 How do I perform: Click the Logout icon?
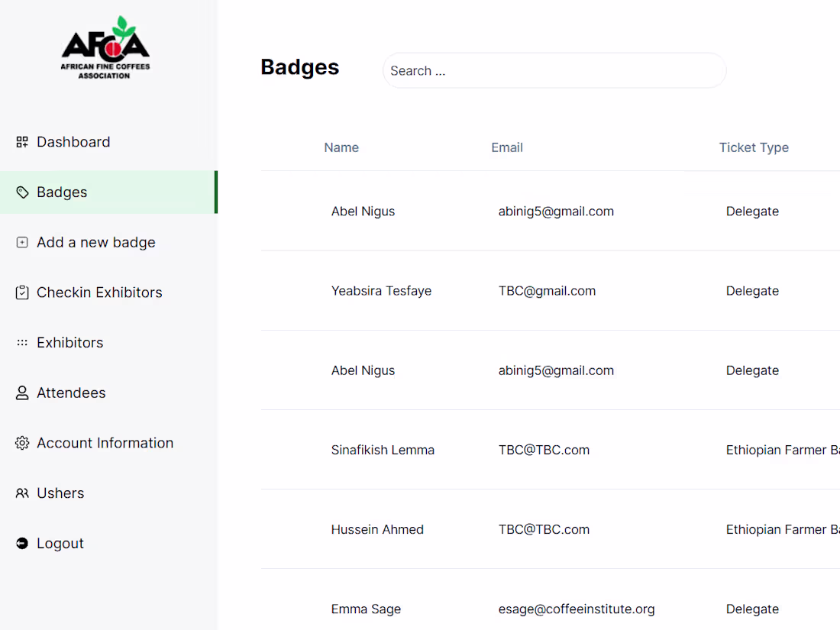pyautogui.click(x=21, y=543)
